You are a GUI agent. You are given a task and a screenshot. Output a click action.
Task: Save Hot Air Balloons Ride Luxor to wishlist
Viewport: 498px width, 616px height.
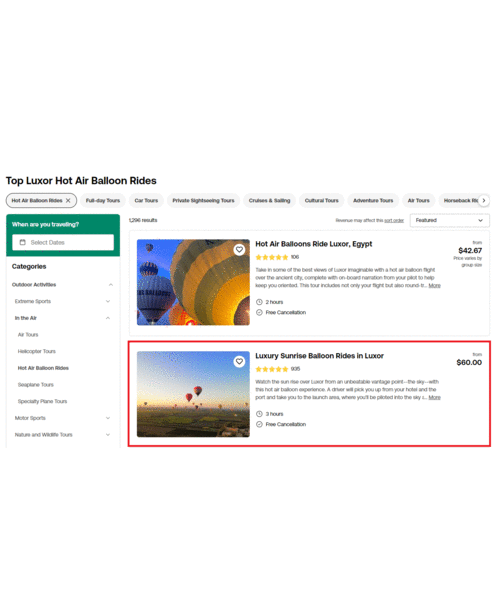[239, 249]
